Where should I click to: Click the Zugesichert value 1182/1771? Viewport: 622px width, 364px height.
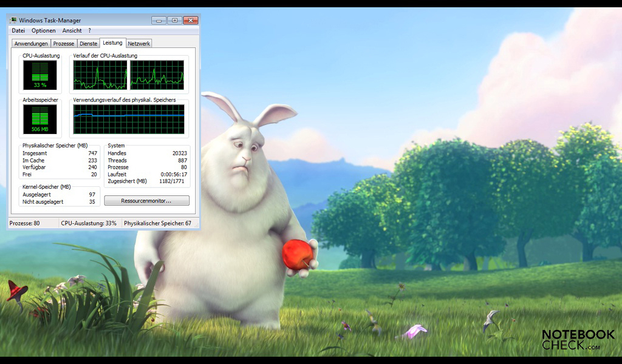172,181
